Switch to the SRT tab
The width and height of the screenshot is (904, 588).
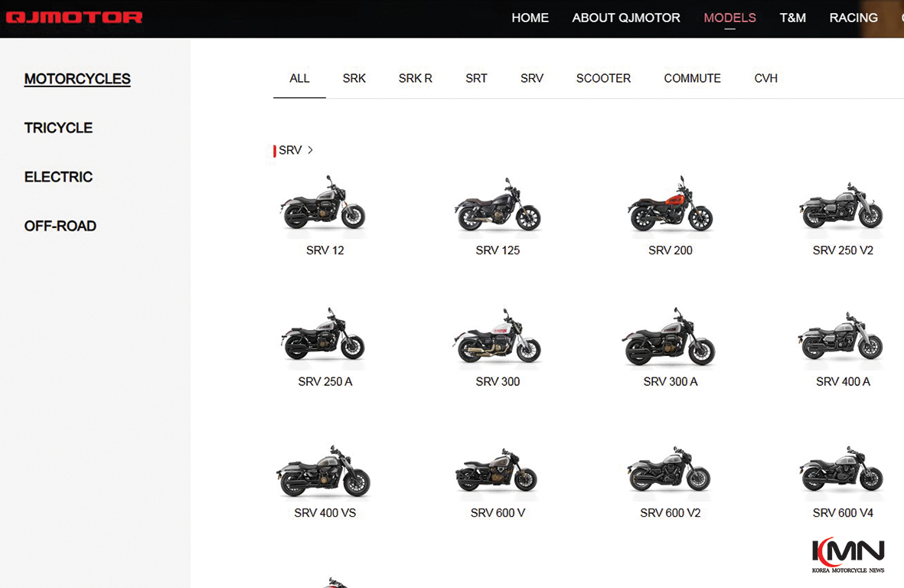click(476, 78)
